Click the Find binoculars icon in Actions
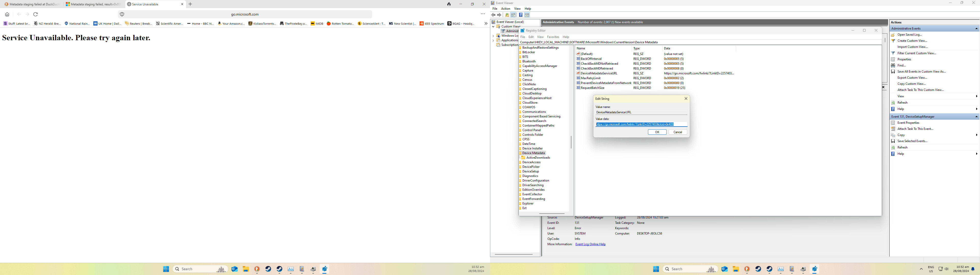980x275 pixels. [893, 65]
